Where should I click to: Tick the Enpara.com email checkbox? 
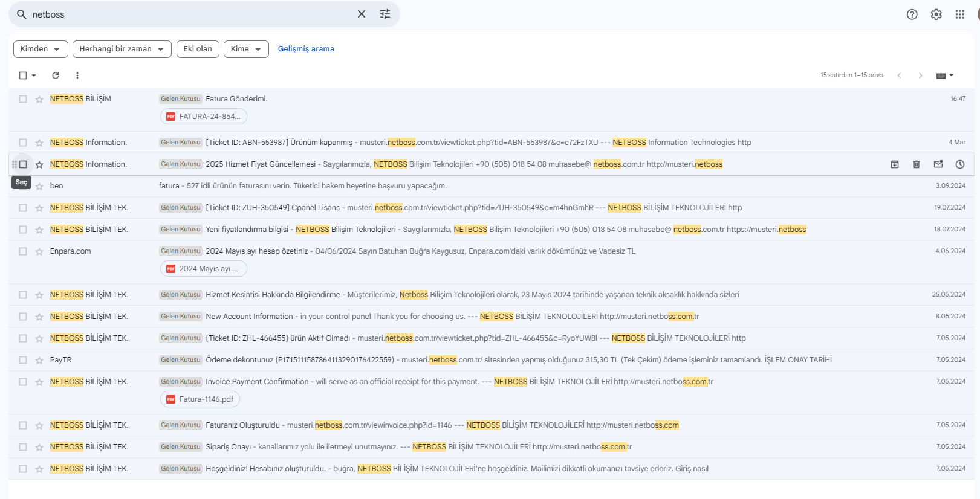pos(23,251)
